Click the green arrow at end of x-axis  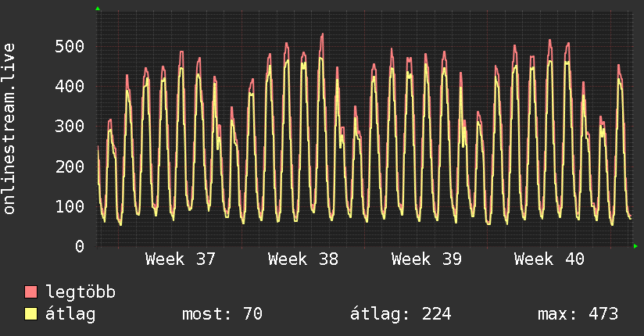coord(635,246)
